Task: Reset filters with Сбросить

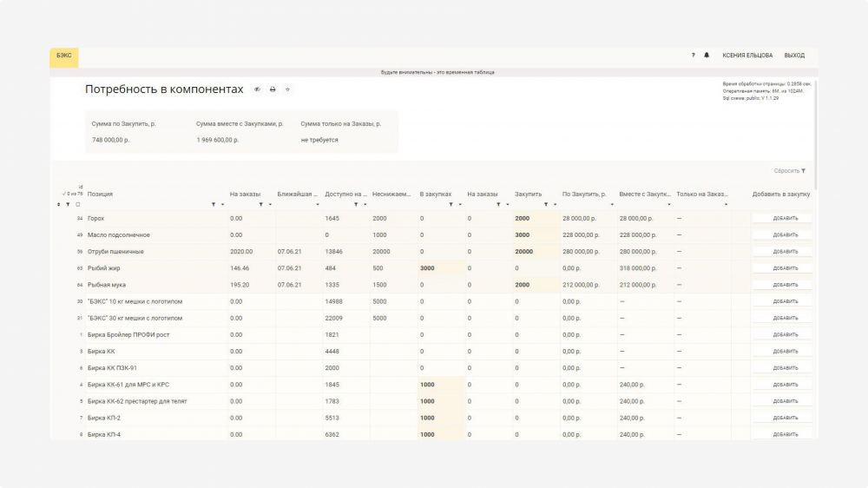Action: [x=789, y=170]
